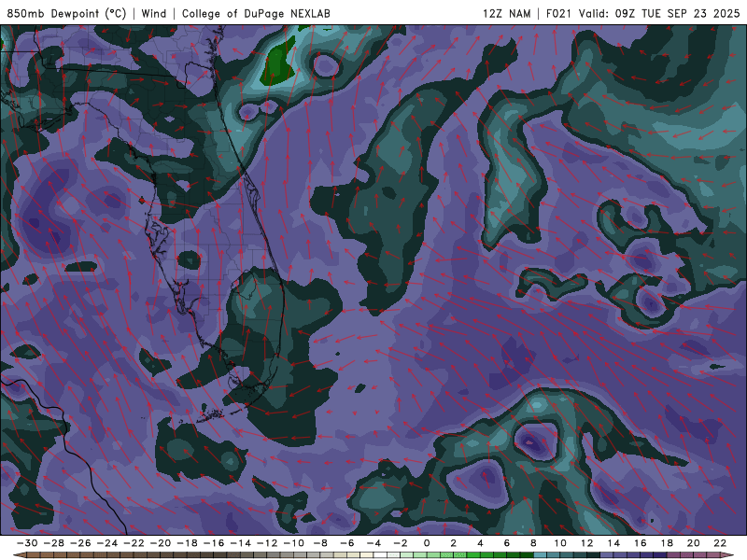747x560 pixels.
Task: Click the 10 value on color scale
Action: tap(559, 543)
